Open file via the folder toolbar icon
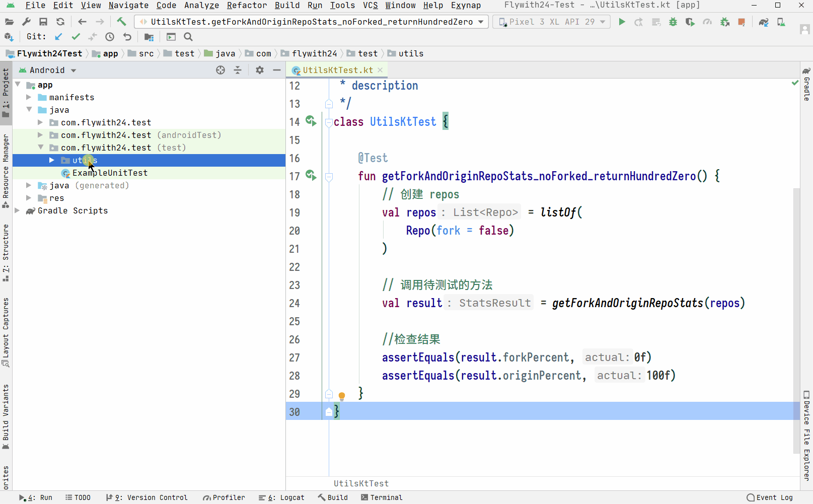The width and height of the screenshot is (813, 504). pyautogui.click(x=9, y=22)
